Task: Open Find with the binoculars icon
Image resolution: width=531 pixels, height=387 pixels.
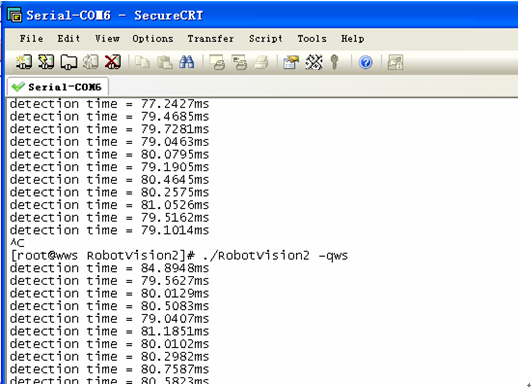Action: [x=187, y=62]
